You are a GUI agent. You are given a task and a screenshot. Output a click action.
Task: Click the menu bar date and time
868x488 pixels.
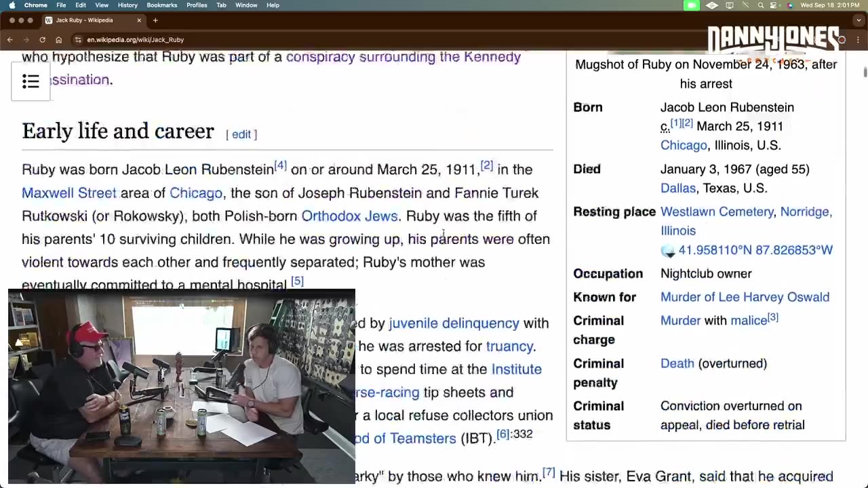click(x=831, y=5)
